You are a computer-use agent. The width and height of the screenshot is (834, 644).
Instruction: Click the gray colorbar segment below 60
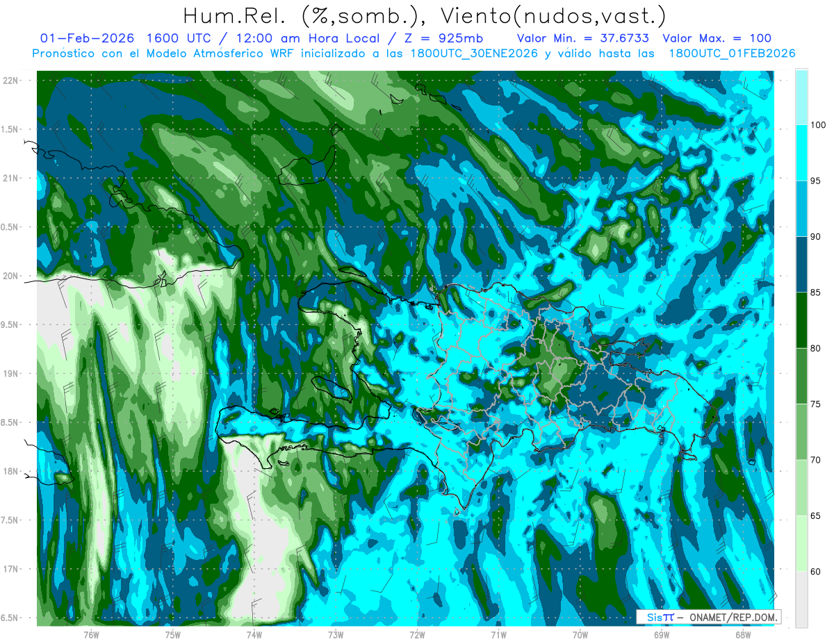coord(801,600)
